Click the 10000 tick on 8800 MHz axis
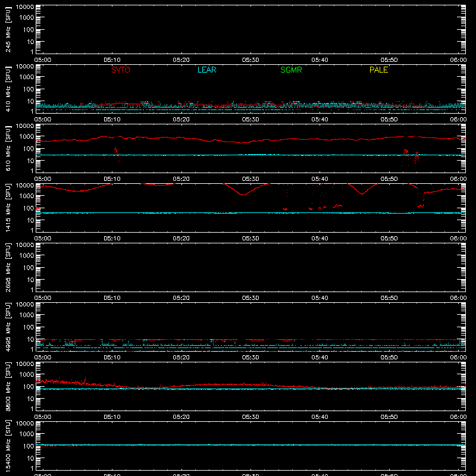The height and width of the screenshot is (476, 476). pyautogui.click(x=25, y=364)
